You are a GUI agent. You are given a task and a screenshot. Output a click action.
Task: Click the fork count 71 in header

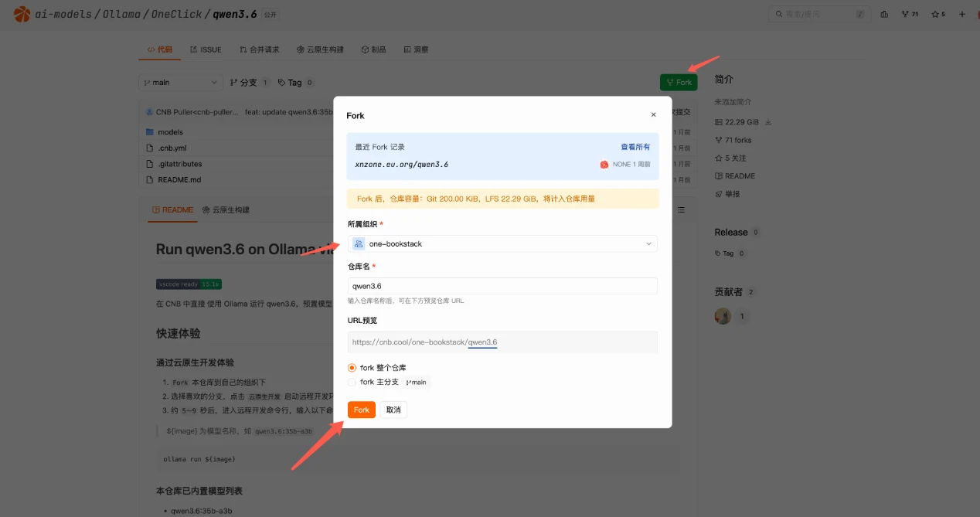[x=910, y=14]
